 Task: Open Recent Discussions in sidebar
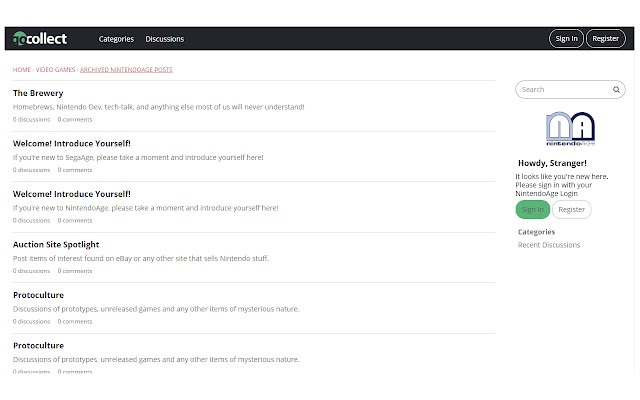pos(549,245)
